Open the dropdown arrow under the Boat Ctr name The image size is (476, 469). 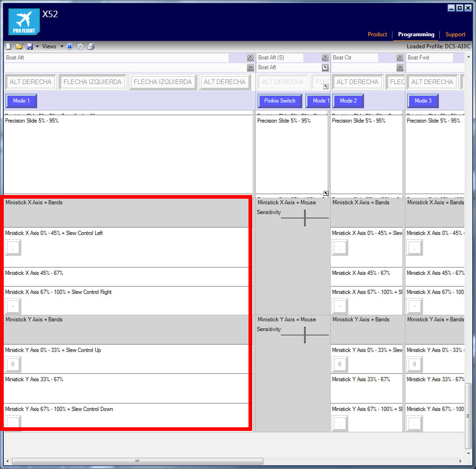(400, 68)
